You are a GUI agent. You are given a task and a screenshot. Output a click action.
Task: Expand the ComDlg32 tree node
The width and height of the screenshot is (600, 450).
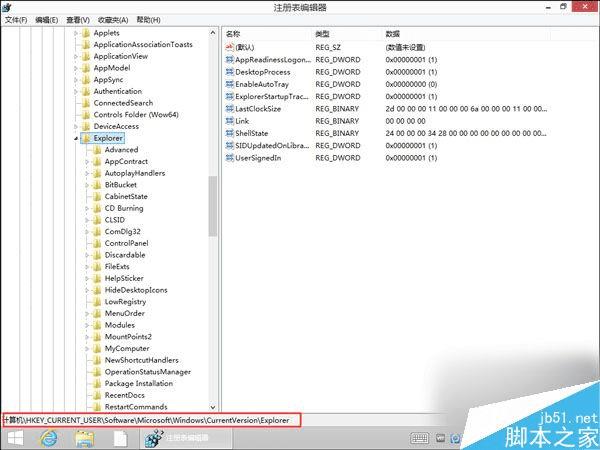(87, 232)
